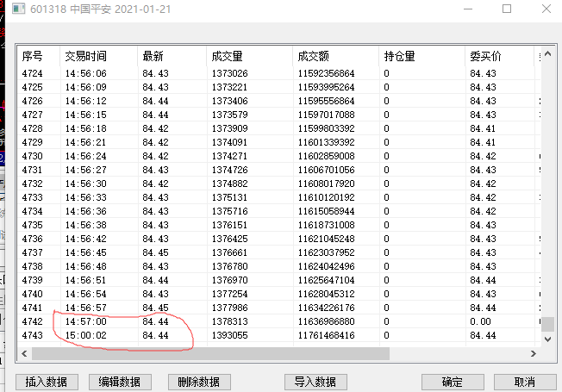562x392 pixels.
Task: Click volume cell 1374726
Action: pos(230,171)
